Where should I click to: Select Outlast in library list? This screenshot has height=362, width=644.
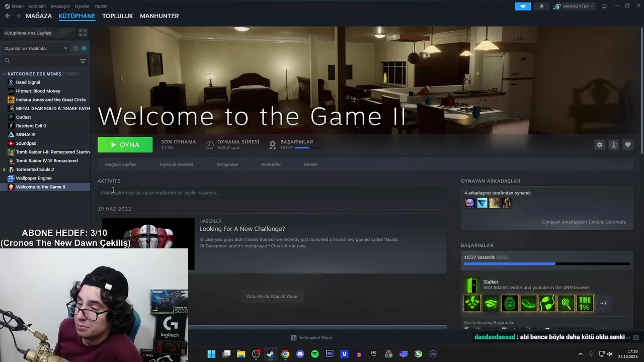click(x=23, y=117)
